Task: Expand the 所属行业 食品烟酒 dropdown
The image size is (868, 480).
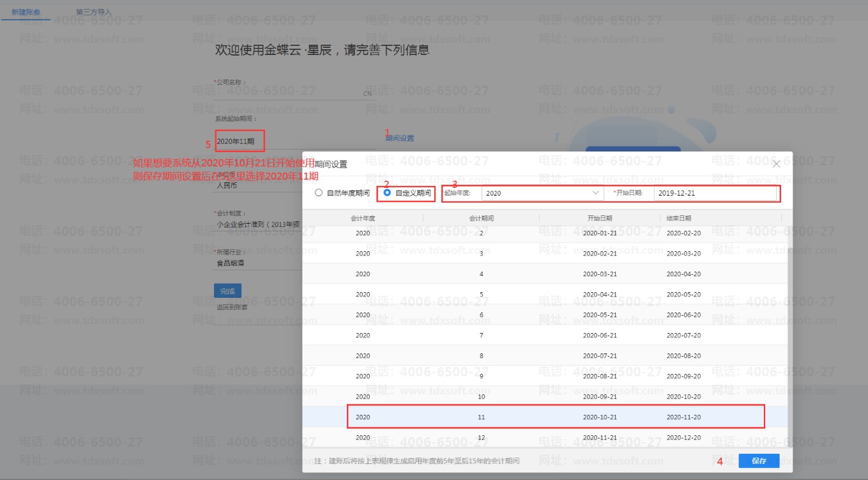Action: [258, 262]
